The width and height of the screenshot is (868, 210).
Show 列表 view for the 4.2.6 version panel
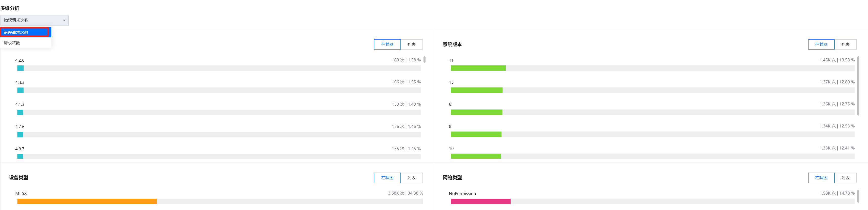pyautogui.click(x=411, y=44)
